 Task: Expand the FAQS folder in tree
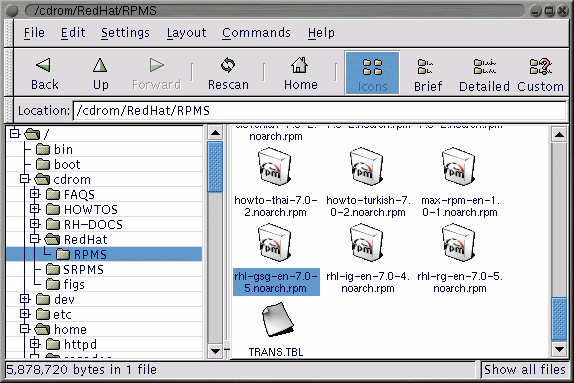(x=35, y=194)
